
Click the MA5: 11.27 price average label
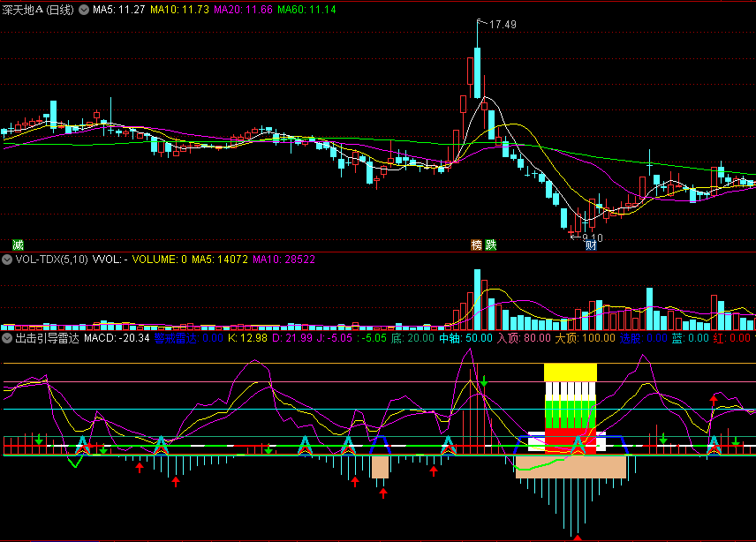(x=118, y=10)
